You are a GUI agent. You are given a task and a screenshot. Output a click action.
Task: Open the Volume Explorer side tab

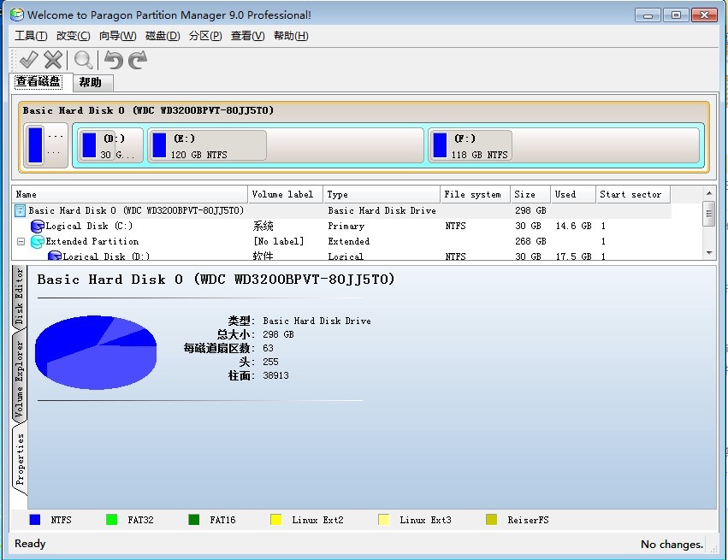19,378
